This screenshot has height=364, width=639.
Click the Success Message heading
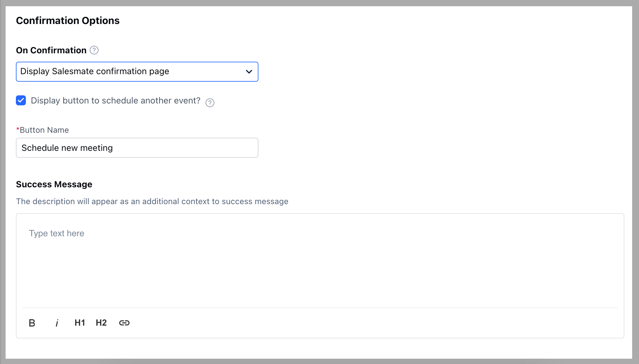(x=54, y=184)
